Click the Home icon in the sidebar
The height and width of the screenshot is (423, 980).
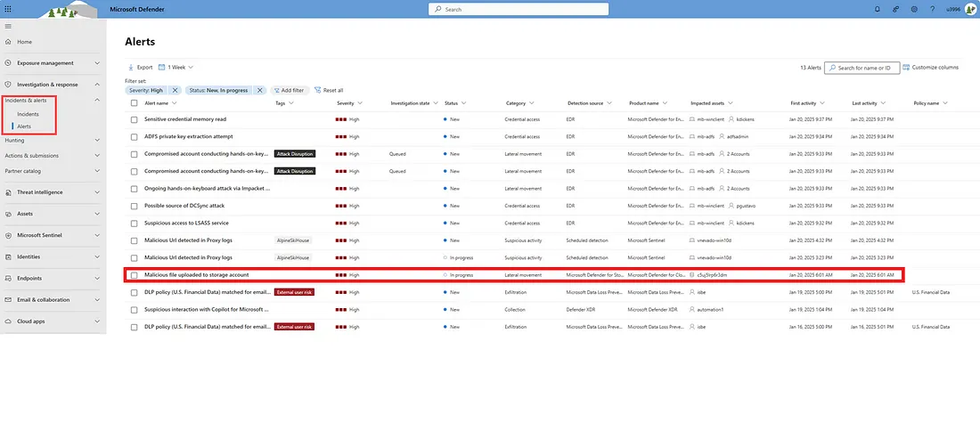pos(7,42)
